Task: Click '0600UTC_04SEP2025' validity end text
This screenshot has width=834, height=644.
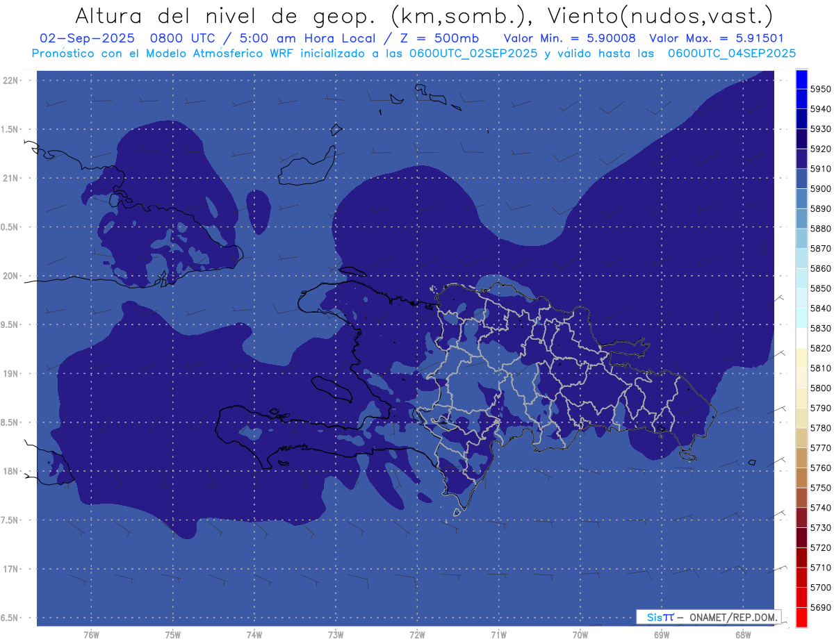Action: 732,53
